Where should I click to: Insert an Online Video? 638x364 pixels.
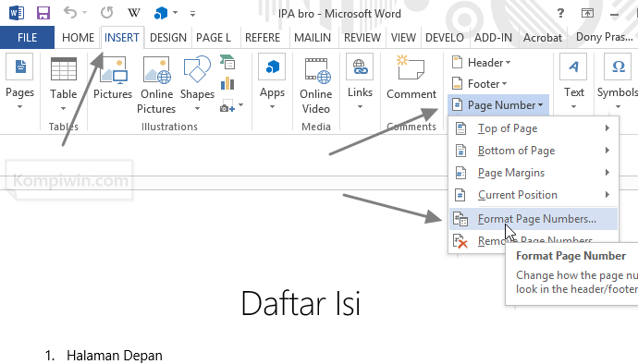[315, 85]
